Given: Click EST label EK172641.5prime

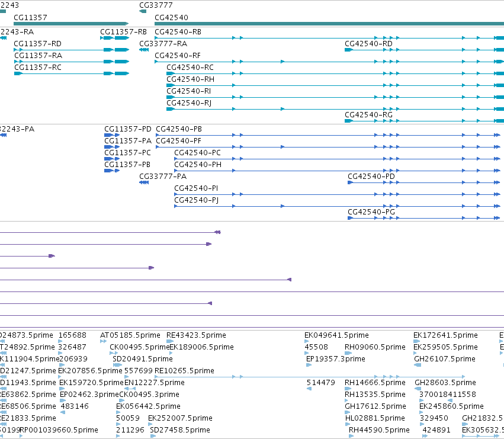Looking at the screenshot, I should tap(445, 335).
